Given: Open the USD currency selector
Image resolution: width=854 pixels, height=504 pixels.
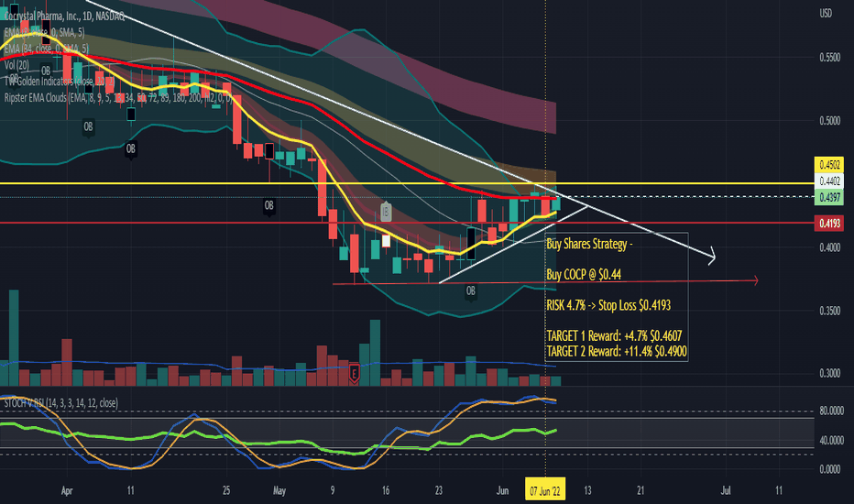Looking at the screenshot, I should [x=826, y=13].
